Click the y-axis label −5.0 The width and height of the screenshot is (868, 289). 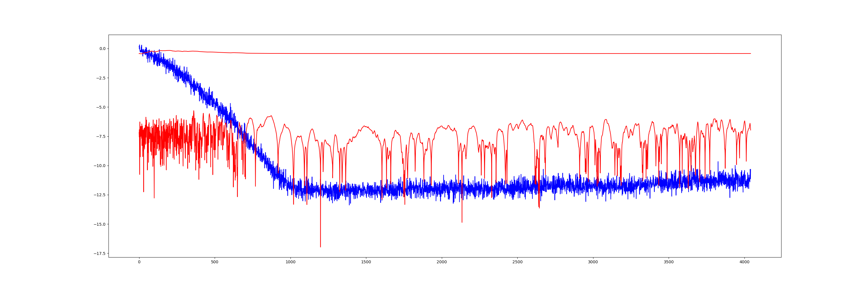(x=101, y=107)
